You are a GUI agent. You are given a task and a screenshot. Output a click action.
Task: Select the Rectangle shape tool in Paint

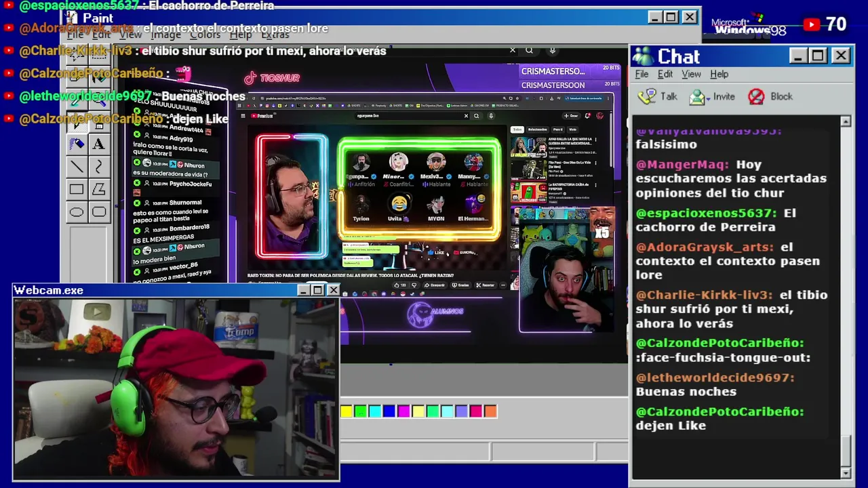tap(77, 189)
